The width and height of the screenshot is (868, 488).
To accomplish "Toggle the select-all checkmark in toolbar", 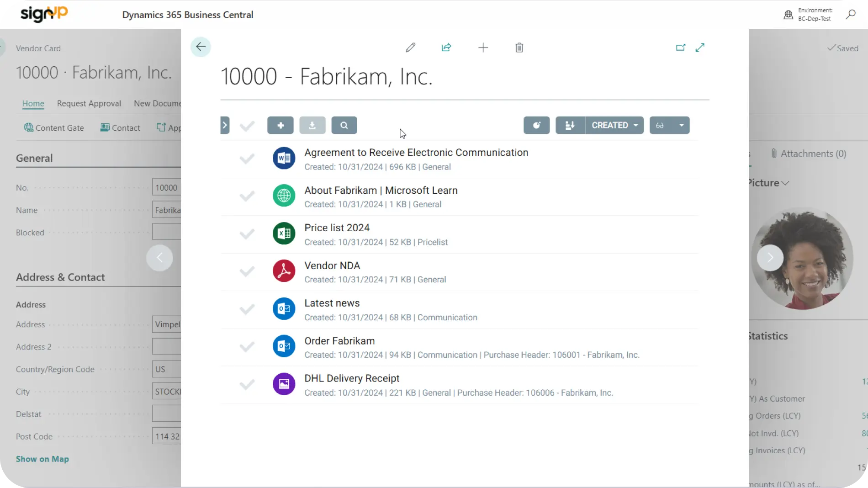I will coord(247,126).
